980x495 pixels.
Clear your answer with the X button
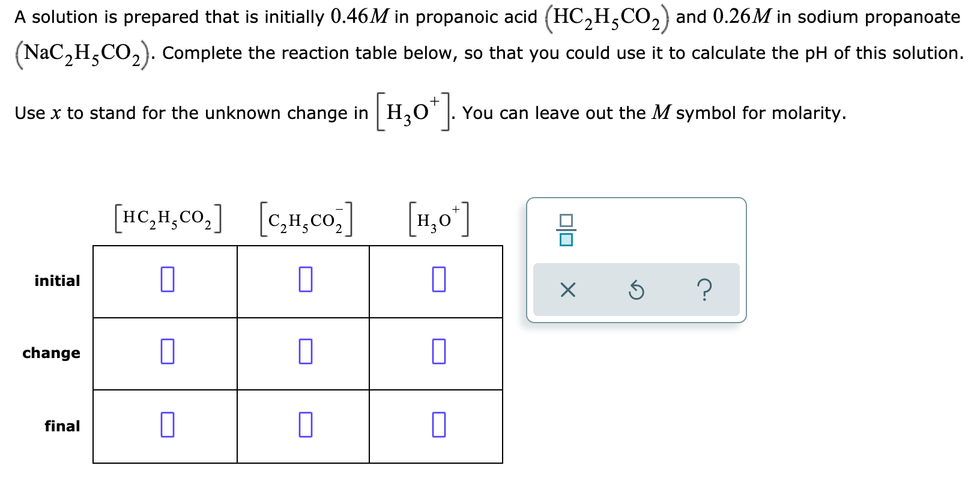(567, 289)
